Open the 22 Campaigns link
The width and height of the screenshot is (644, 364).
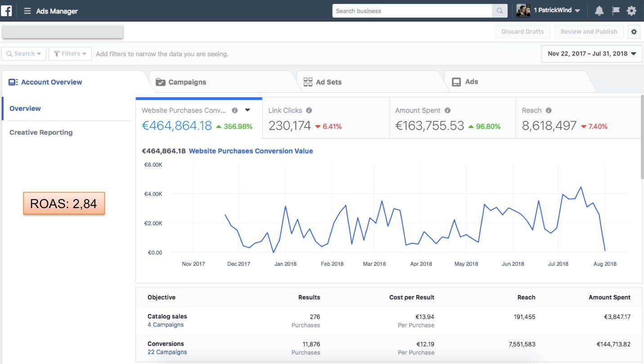167,352
